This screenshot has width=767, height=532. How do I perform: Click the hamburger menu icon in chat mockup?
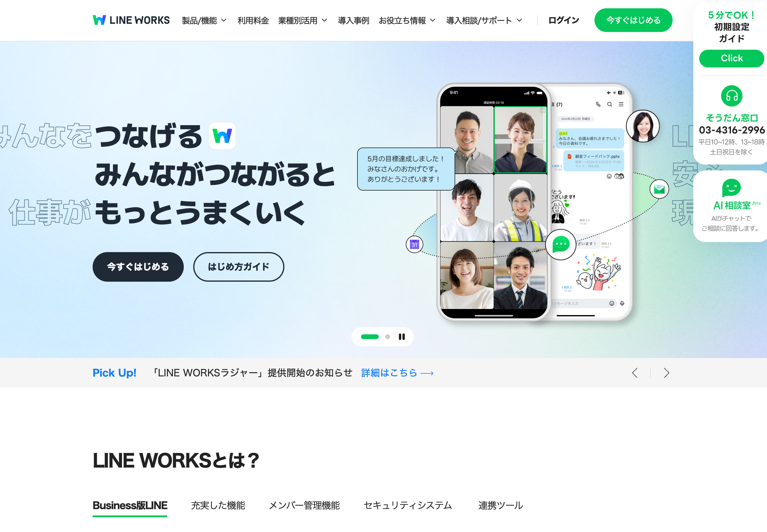621,104
